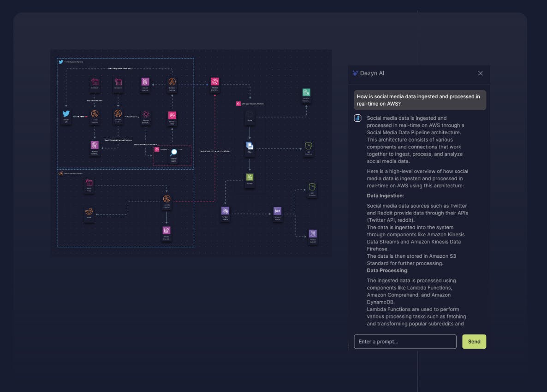Select the teal Comprehend icon
Image resolution: width=547 pixels, height=392 pixels.
pyautogui.click(x=306, y=92)
